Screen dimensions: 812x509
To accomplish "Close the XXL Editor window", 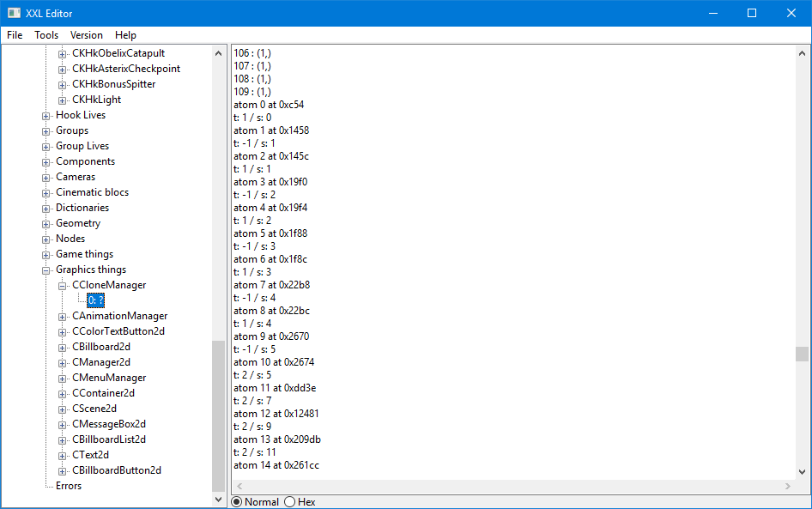I will [791, 13].
